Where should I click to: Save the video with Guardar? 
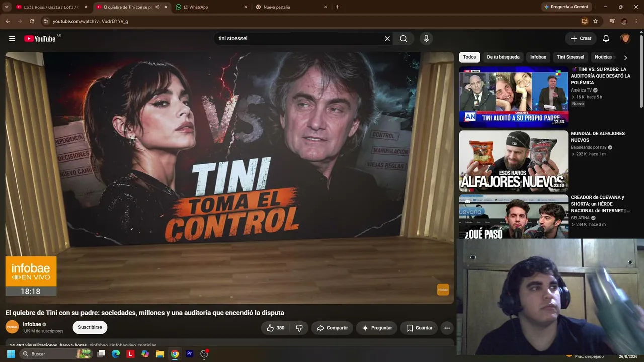coord(419,328)
